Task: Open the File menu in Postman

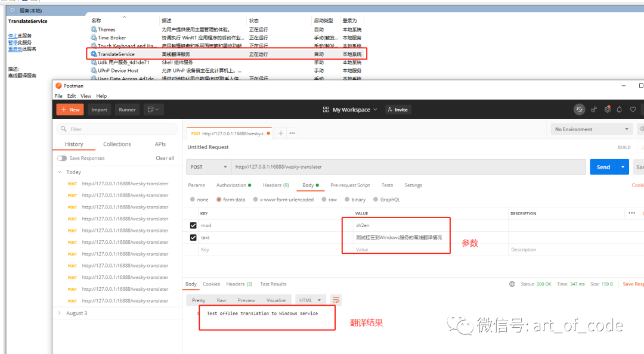Action: click(58, 96)
